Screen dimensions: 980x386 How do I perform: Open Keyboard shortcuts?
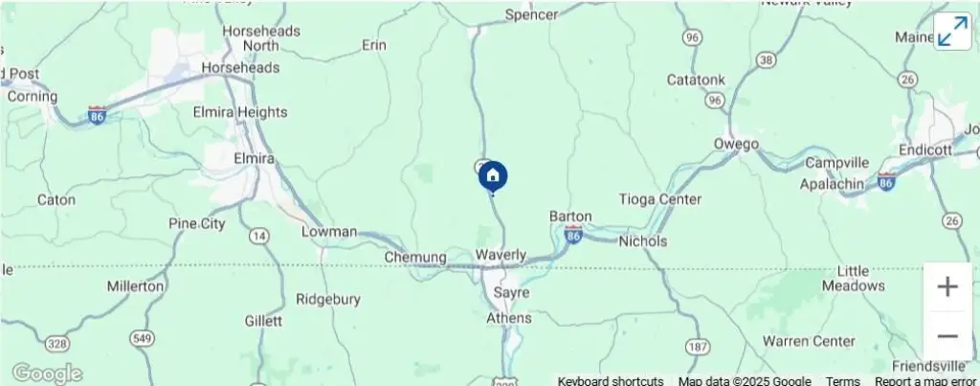(611, 381)
